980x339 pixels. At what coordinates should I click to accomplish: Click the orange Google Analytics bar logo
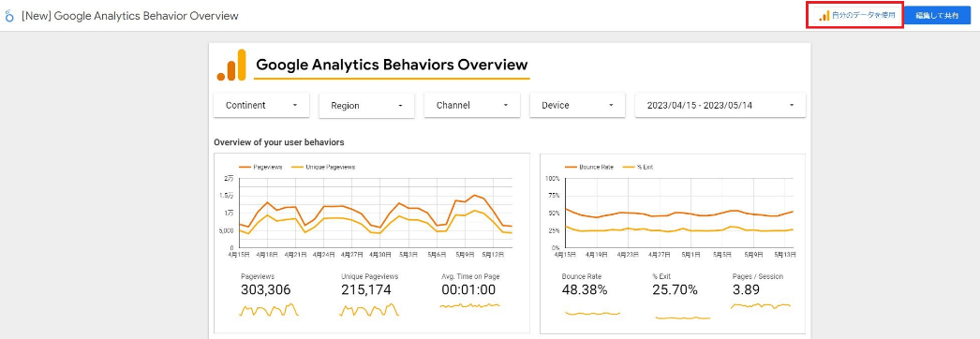[x=231, y=65]
